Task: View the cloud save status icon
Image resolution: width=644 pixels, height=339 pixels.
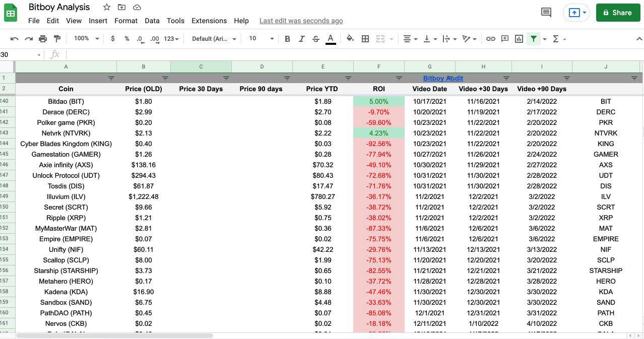Action: pos(137,7)
